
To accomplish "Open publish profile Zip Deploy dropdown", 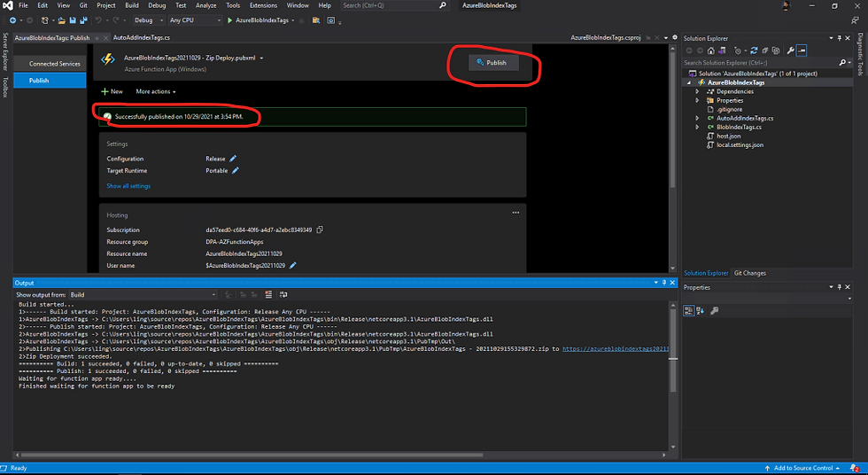I will point(262,58).
